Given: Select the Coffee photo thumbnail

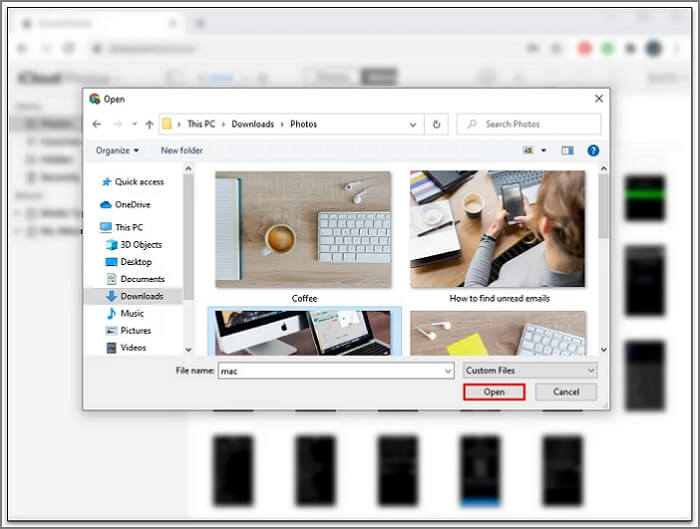Looking at the screenshot, I should pyautogui.click(x=303, y=229).
